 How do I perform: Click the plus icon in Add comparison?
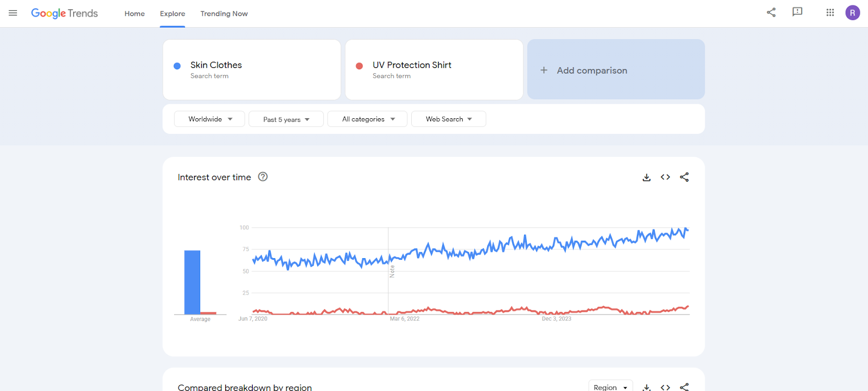[544, 70]
